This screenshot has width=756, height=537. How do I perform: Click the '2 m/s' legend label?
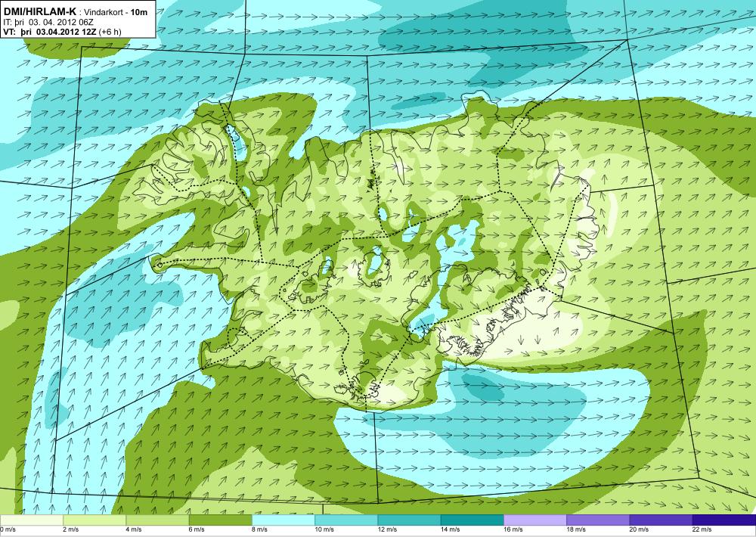(71, 529)
